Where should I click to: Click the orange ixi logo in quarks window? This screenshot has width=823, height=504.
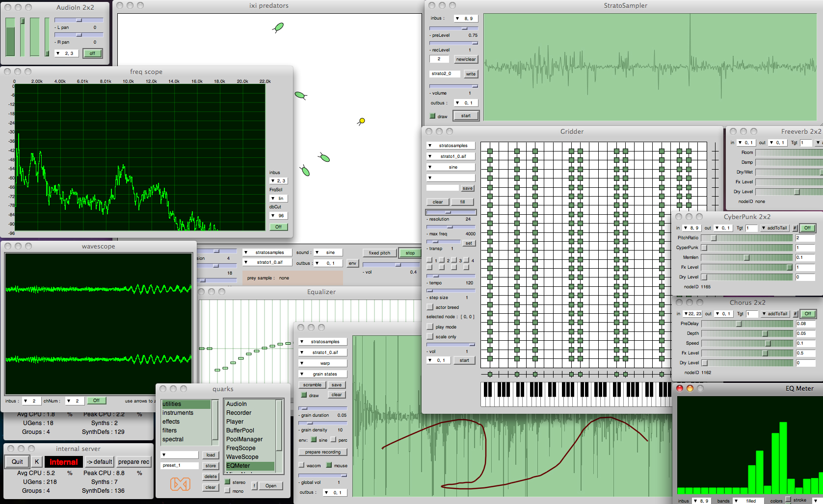[180, 485]
